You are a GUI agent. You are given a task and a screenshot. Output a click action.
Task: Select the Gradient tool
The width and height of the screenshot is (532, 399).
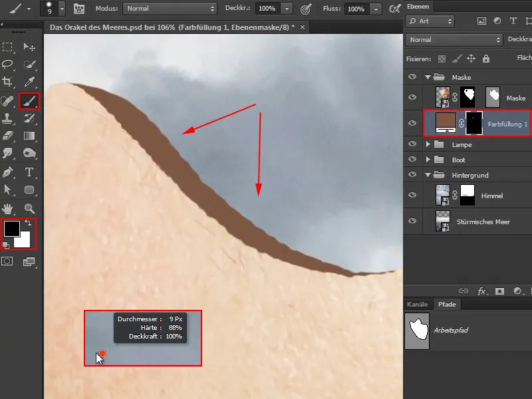[29, 136]
